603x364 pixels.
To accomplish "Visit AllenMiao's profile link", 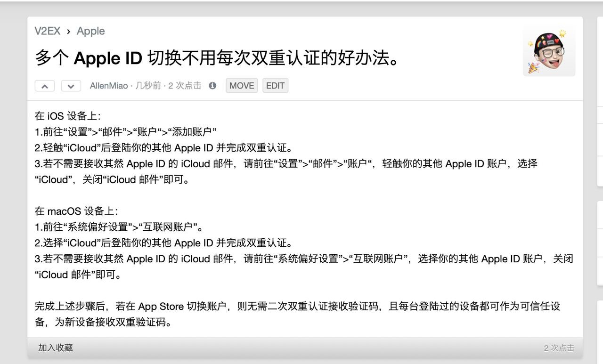I will (108, 86).
